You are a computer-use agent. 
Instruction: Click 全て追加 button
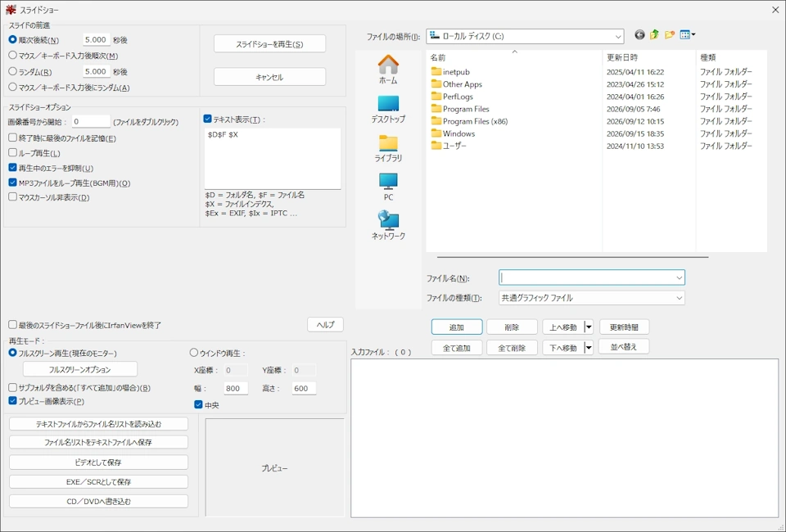tap(457, 348)
